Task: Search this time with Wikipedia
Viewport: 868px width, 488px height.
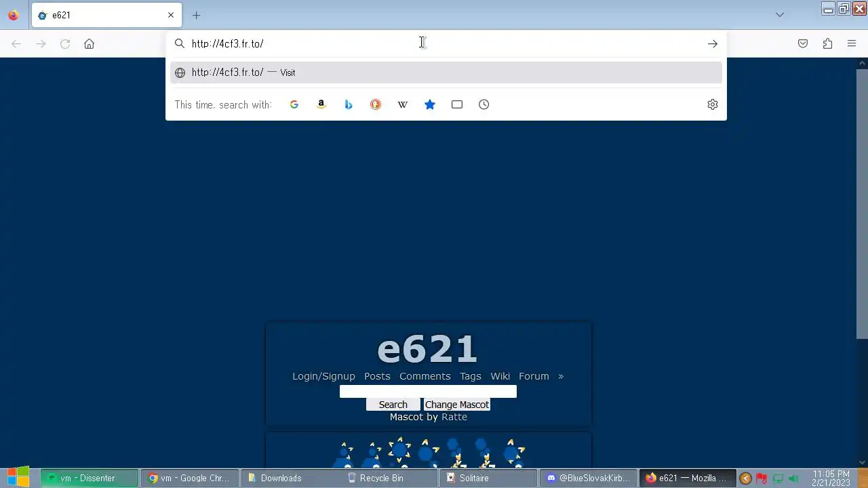Action: 403,104
